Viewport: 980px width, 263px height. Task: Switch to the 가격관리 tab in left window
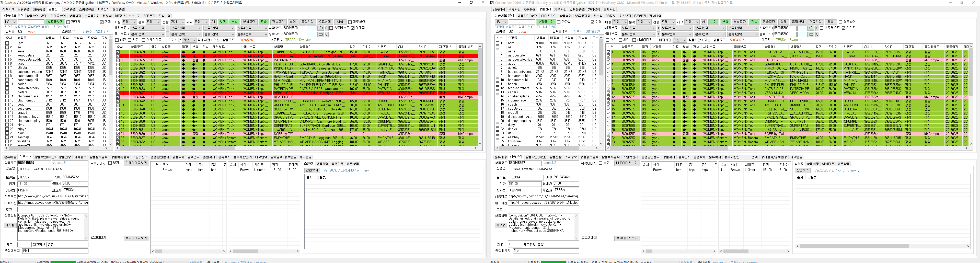pyautogui.click(x=69, y=9)
